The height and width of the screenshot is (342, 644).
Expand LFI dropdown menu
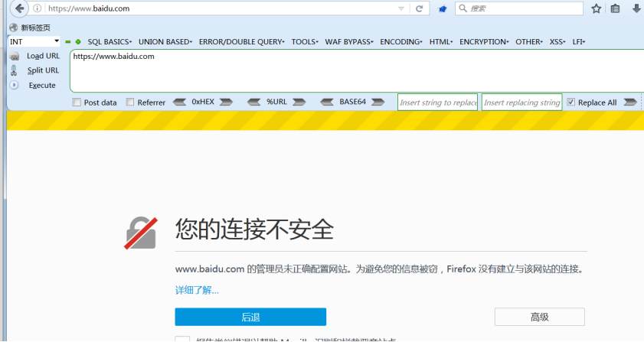578,42
